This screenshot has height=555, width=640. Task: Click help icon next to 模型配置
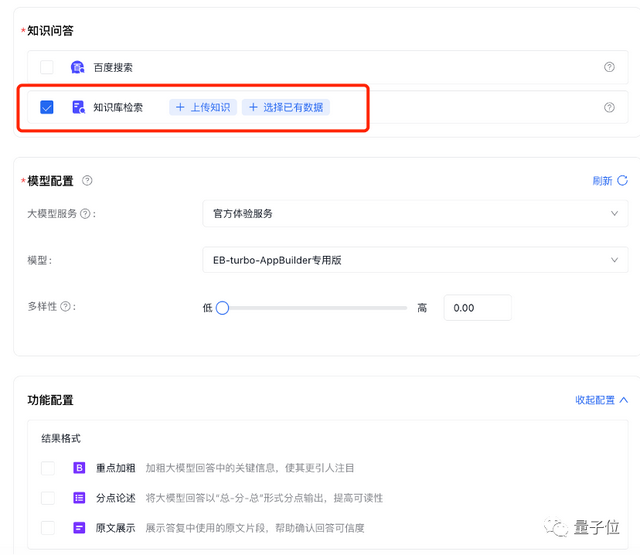click(87, 181)
